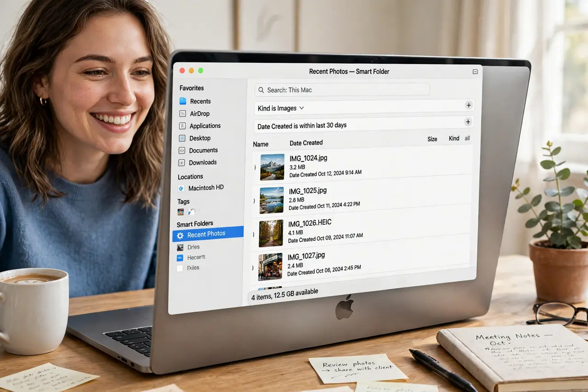Go to Downloads using its sidebar icon
588x392 pixels.
181,162
